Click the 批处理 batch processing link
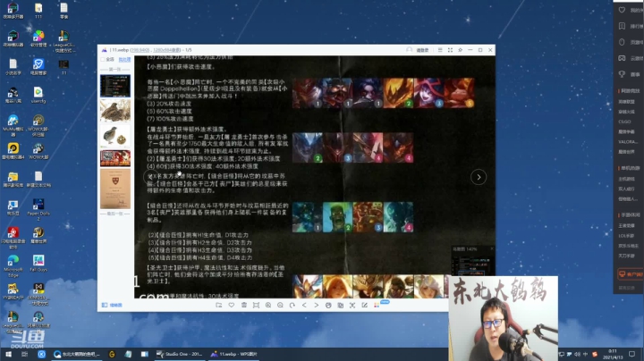Image resolution: width=644 pixels, height=361 pixels. pyautogui.click(x=124, y=60)
